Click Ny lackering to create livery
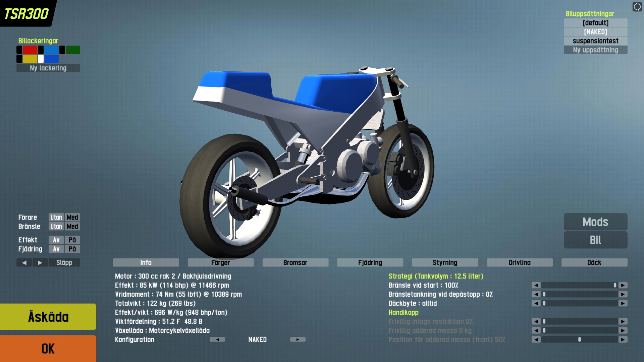The height and width of the screenshot is (362, 644). point(48,68)
